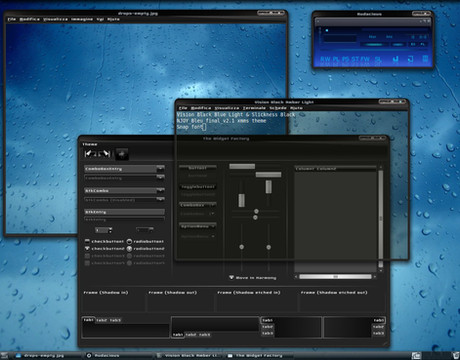Click the small PL button beside EQ in Audacious
Image resolution: width=460 pixels, height=360 pixels.
click(423, 44)
